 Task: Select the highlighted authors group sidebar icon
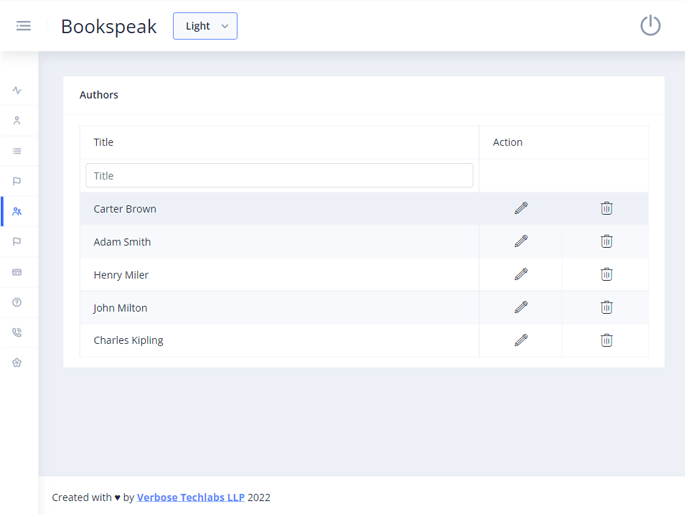(17, 211)
